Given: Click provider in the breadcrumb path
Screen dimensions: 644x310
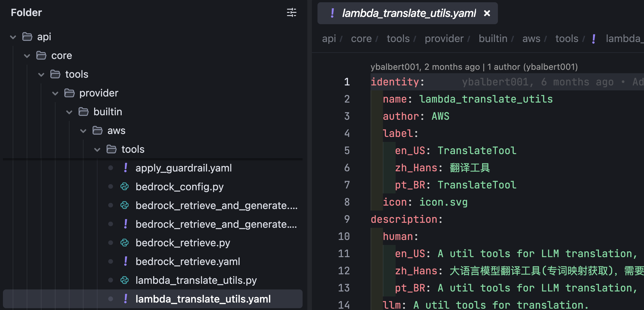Looking at the screenshot, I should pyautogui.click(x=444, y=39).
